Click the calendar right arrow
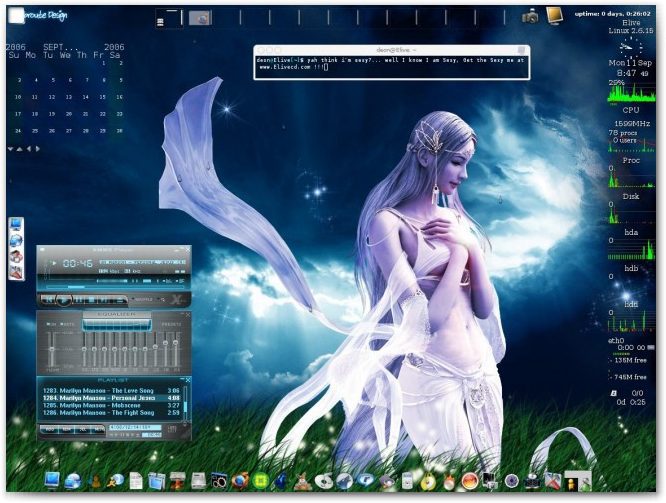 38,149
